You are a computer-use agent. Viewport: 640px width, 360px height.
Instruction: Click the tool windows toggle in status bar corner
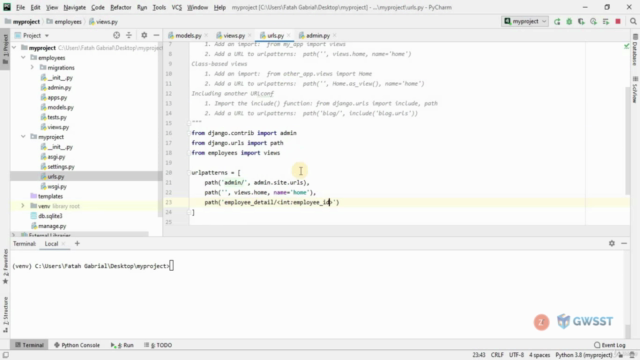point(5,355)
